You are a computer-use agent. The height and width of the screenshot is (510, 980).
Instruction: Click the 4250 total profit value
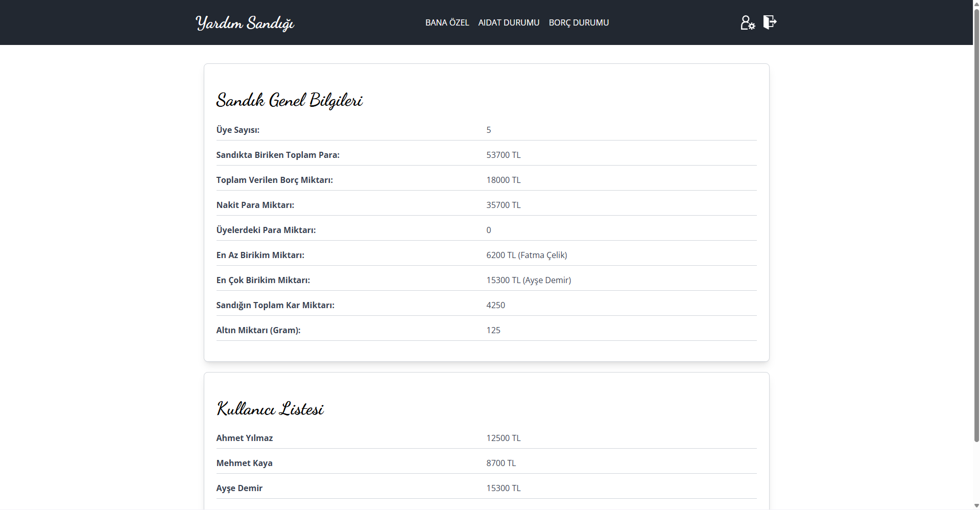[x=495, y=305]
